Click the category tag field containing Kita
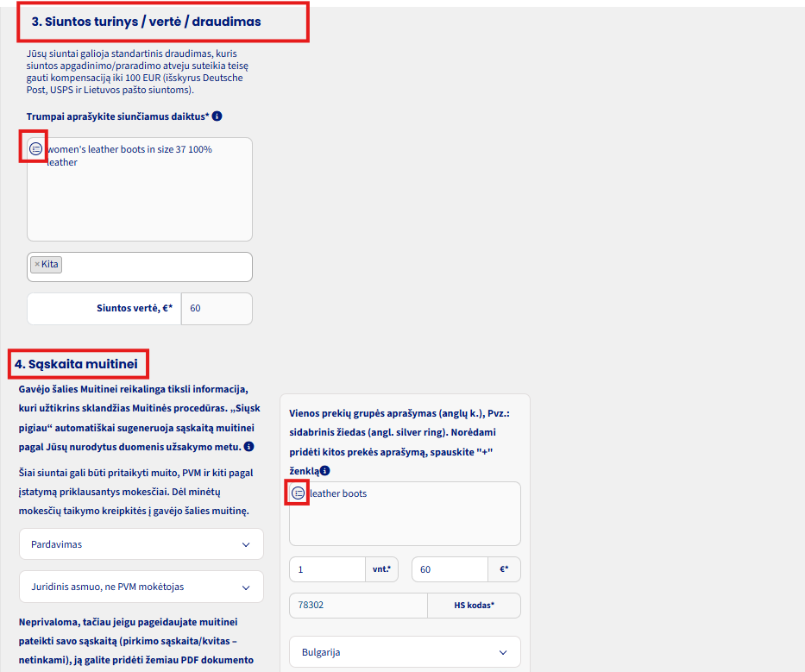805x672 pixels. [140, 267]
